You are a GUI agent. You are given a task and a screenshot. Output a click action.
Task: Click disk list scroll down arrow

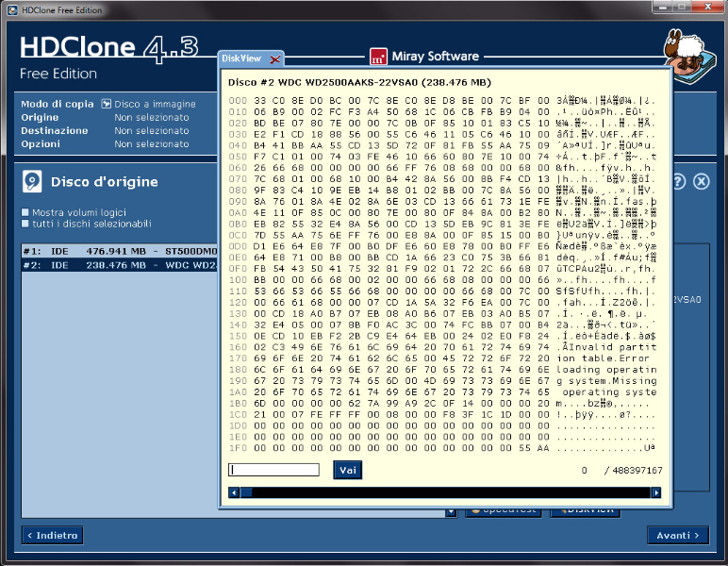tap(451, 512)
